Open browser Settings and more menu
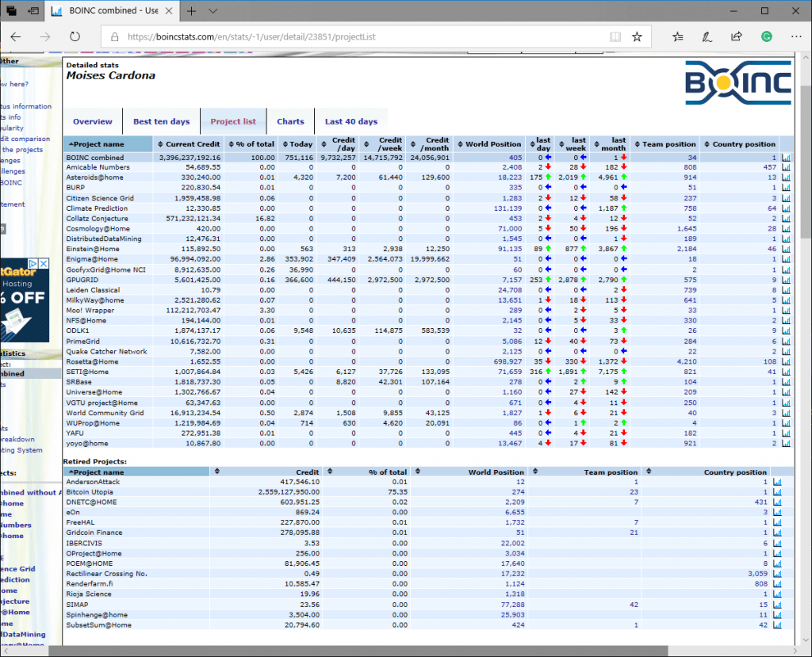The height and width of the screenshot is (657, 812). 796,36
